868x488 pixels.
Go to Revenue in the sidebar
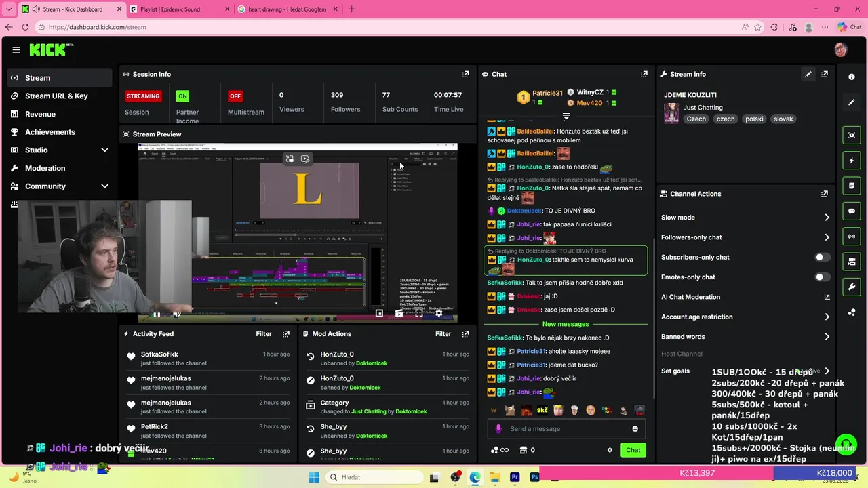click(x=60, y=114)
